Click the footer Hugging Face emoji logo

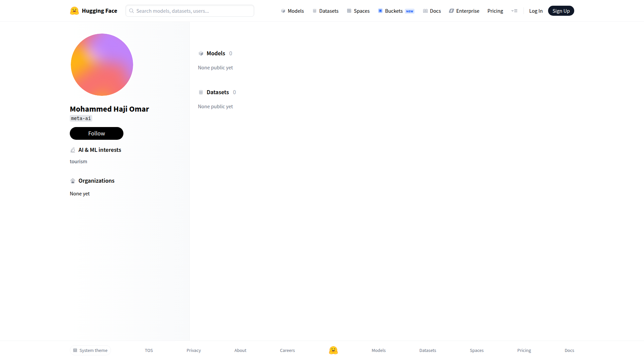point(333,350)
